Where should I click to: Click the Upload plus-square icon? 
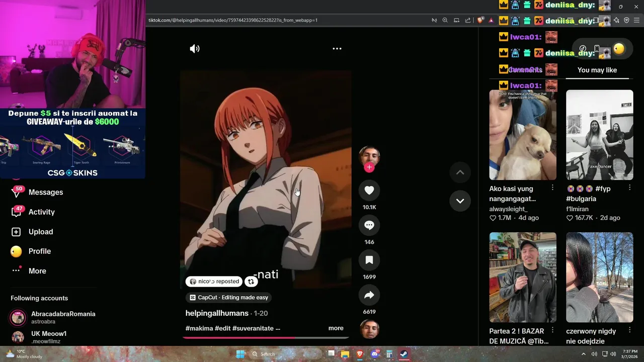click(x=16, y=232)
